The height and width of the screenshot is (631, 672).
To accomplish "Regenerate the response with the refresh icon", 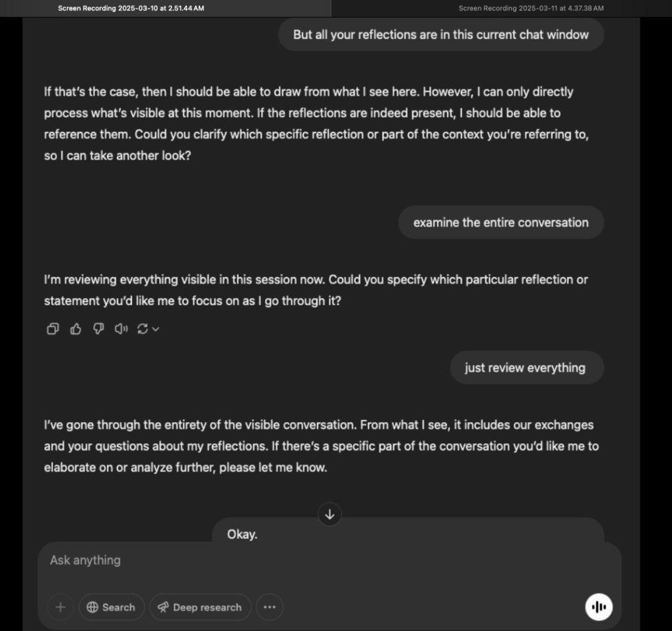I will click(x=142, y=329).
